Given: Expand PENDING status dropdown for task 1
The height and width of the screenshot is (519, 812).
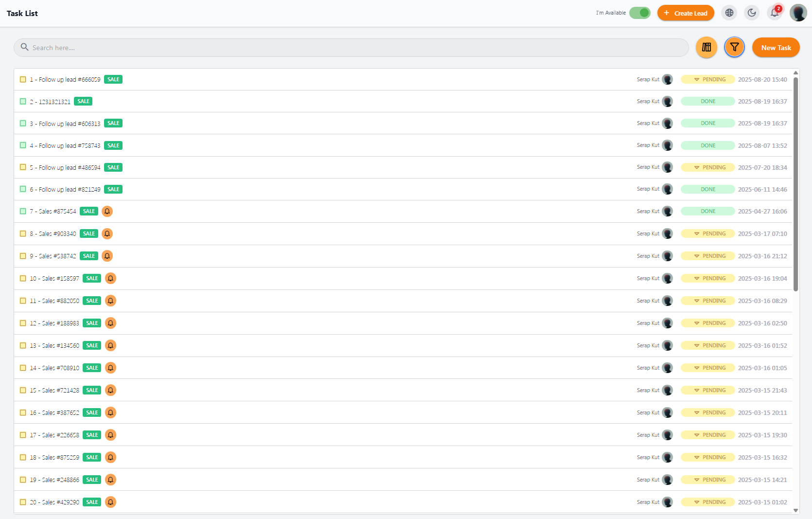Looking at the screenshot, I should [708, 79].
